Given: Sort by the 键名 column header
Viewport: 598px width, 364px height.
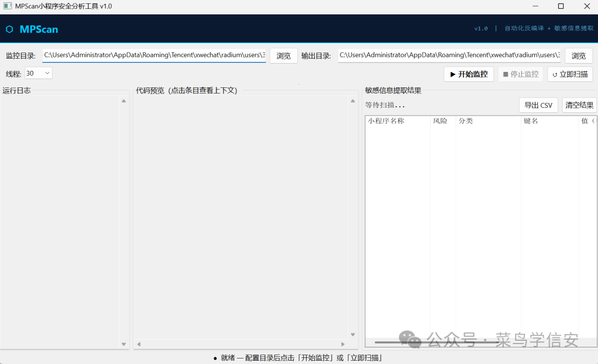Looking at the screenshot, I should click(549, 121).
